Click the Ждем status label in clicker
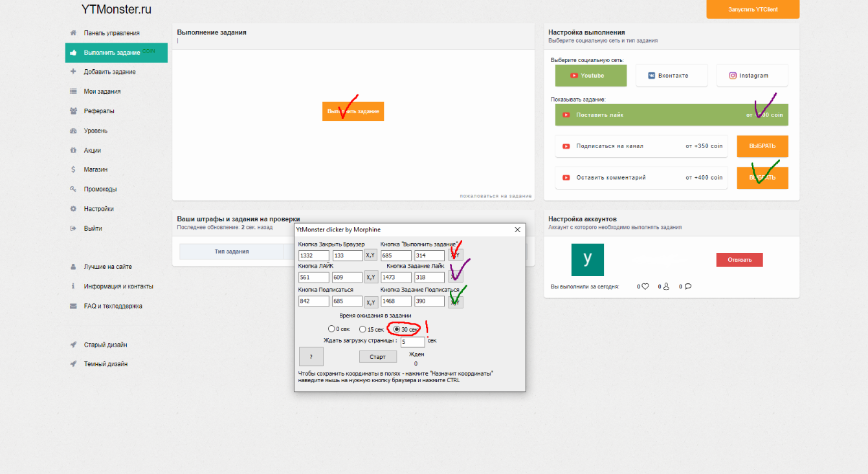868x474 pixels. click(417, 354)
